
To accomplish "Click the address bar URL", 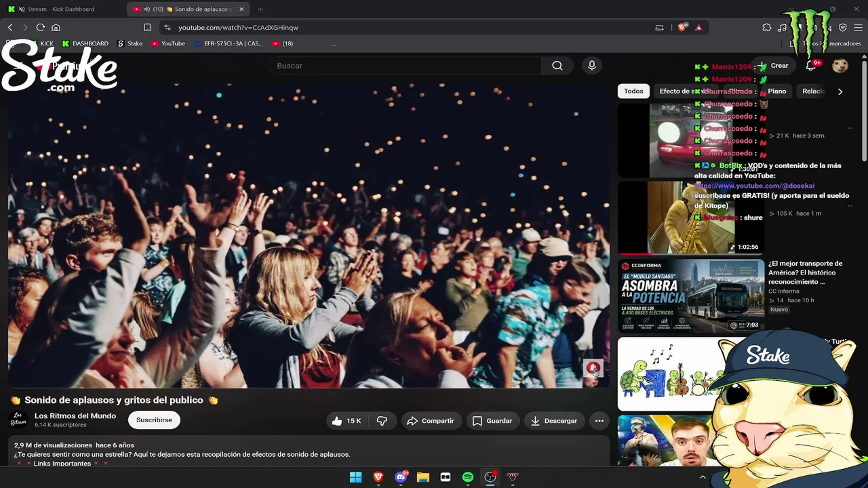I will coord(238,27).
